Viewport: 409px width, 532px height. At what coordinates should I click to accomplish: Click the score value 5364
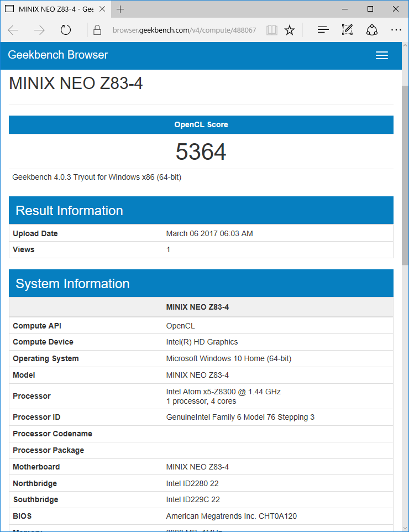click(x=201, y=152)
